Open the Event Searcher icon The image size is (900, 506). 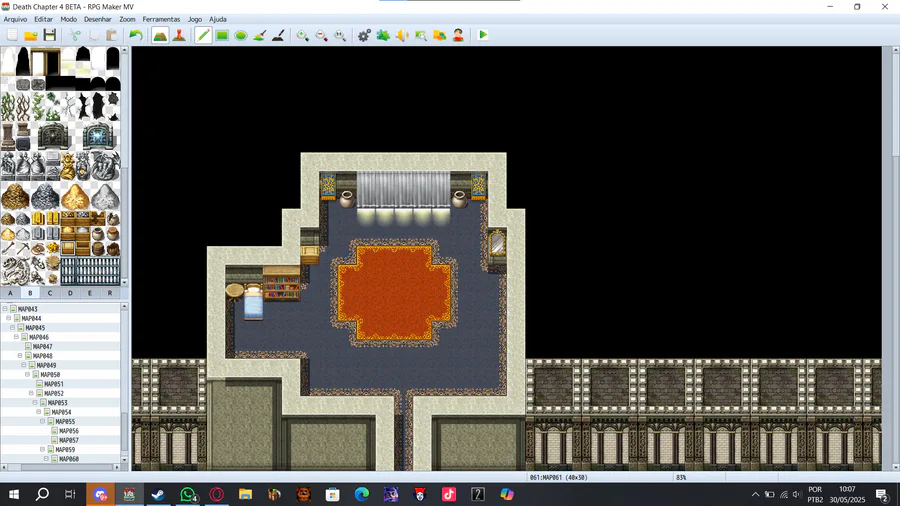tap(421, 35)
